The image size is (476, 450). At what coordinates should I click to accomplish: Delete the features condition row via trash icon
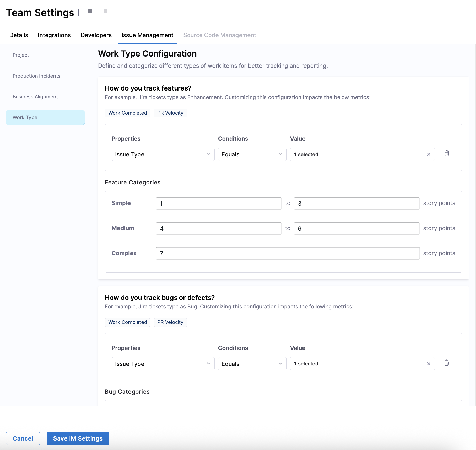tap(447, 154)
